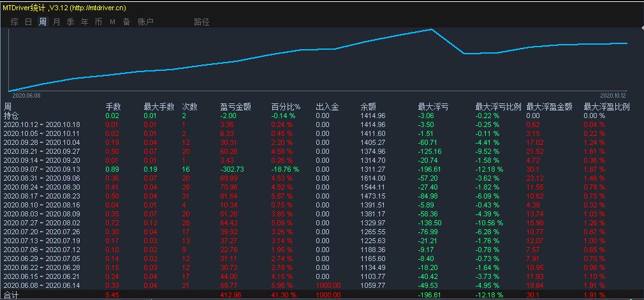This screenshot has width=644, height=300.
Task: Switch to the 账户 account tab
Action: 145,22
